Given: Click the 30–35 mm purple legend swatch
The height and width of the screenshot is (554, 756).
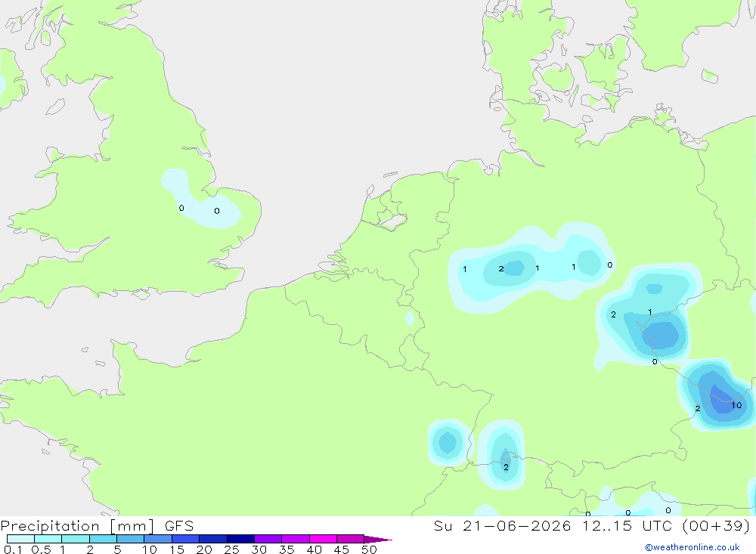Looking at the screenshot, I should pyautogui.click(x=268, y=539).
